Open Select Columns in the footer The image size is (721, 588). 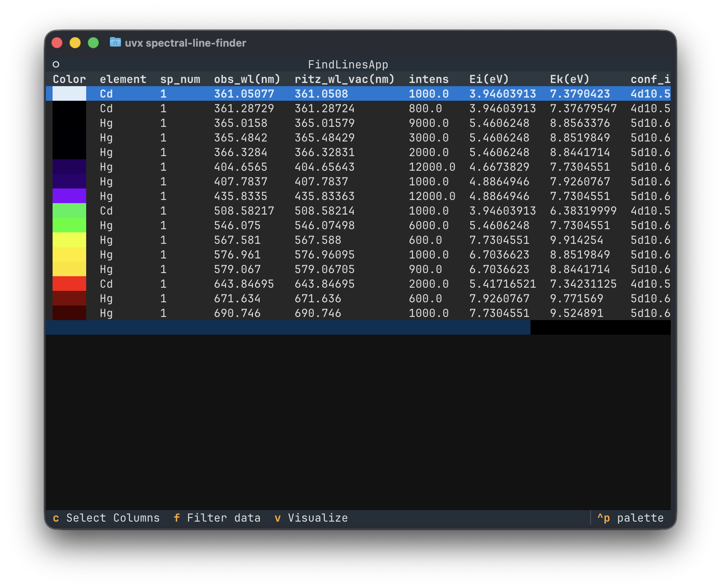click(106, 518)
